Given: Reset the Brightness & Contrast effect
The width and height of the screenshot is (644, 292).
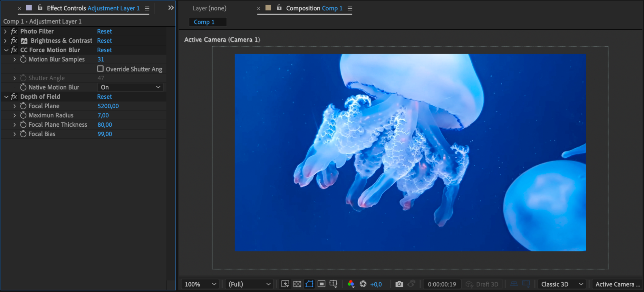Looking at the screenshot, I should 104,41.
